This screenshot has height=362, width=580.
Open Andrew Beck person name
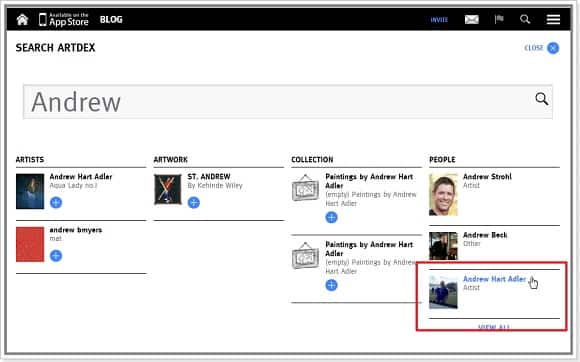tap(485, 235)
